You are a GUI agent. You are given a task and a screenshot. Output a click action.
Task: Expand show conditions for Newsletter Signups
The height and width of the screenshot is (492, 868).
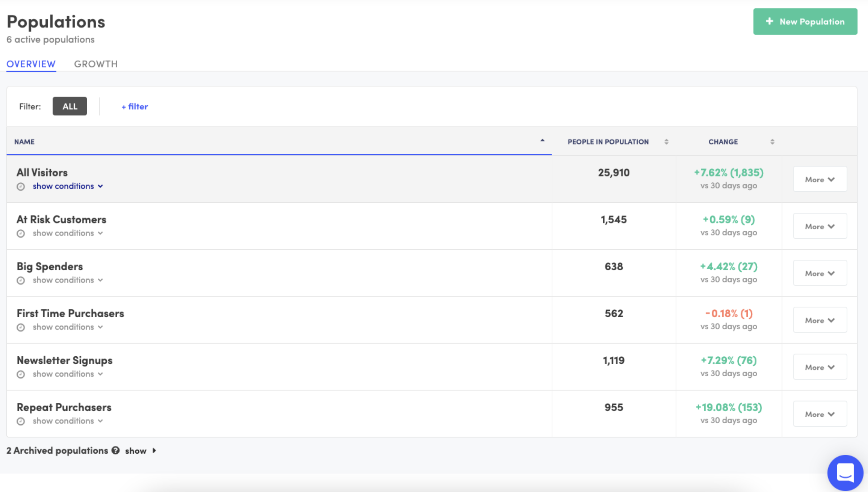pos(68,374)
